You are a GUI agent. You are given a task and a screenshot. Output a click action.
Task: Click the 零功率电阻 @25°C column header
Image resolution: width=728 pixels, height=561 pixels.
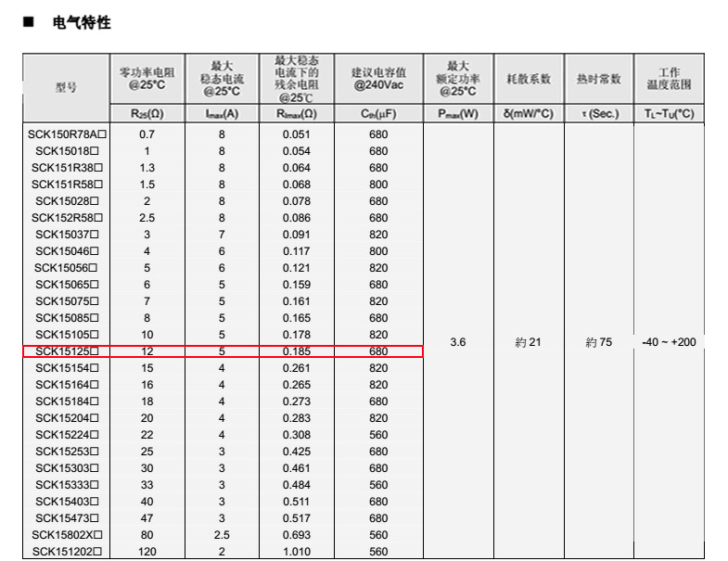pyautogui.click(x=147, y=79)
